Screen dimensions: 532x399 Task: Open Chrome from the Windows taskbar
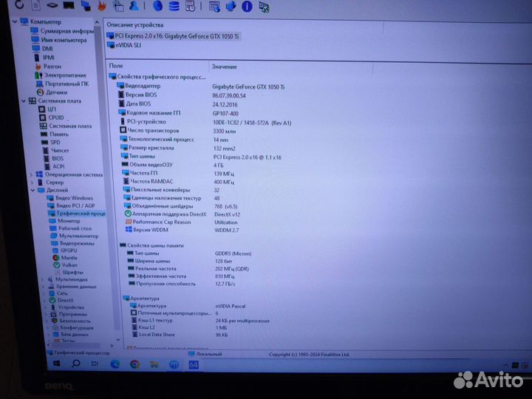pyautogui.click(x=135, y=364)
